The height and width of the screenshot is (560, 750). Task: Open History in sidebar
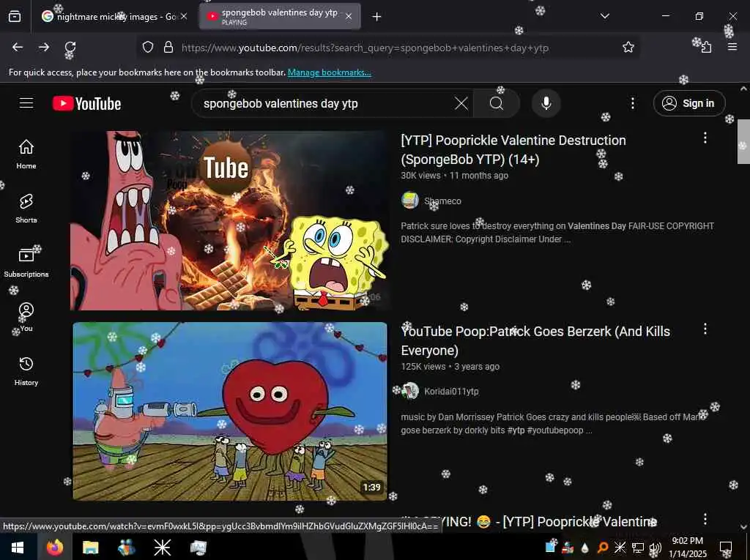point(26,371)
